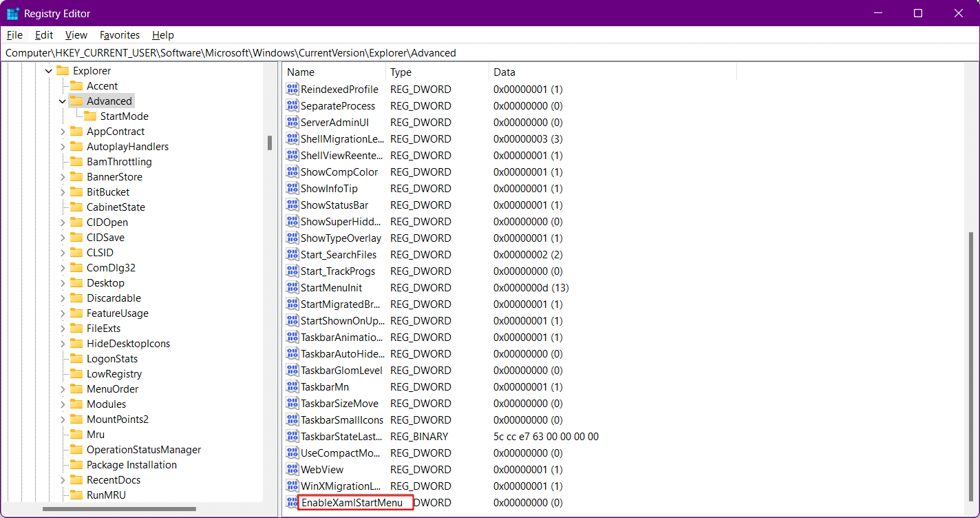Click the StartMenuInit value icon

point(292,288)
